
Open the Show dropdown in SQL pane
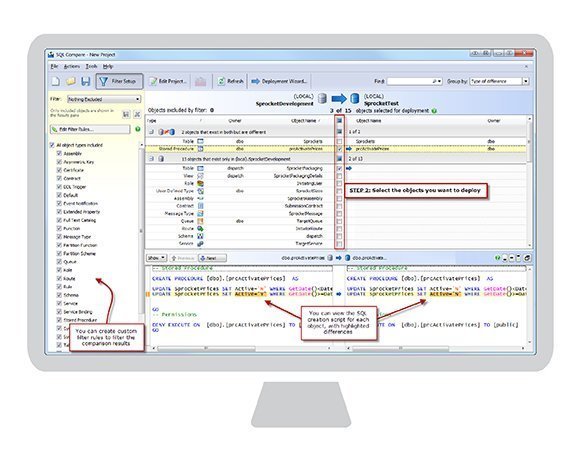point(156,258)
